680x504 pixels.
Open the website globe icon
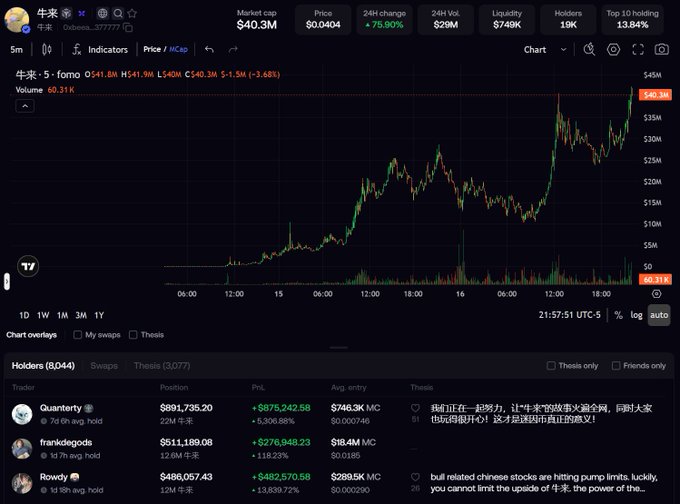pyautogui.click(x=102, y=13)
